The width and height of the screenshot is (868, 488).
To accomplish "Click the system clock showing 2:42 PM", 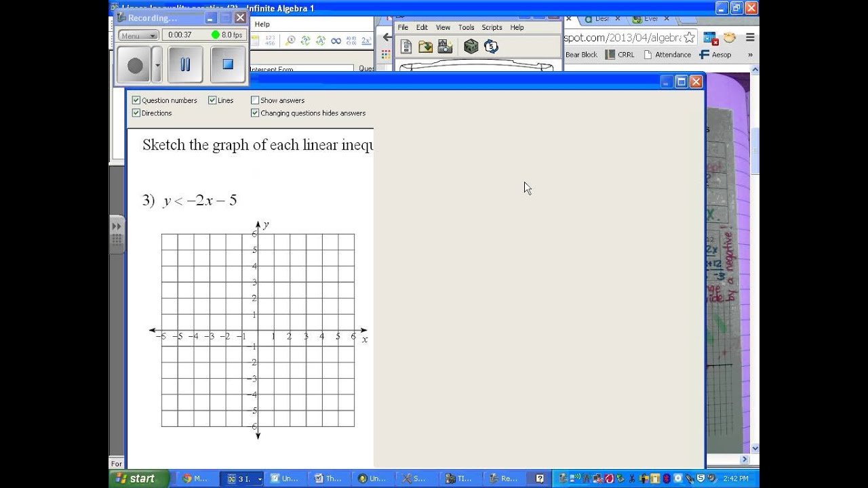I will (736, 479).
